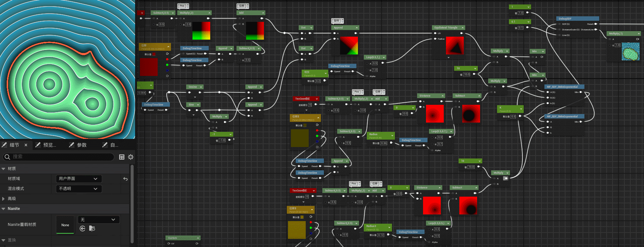Expand the top Subtract(,0.5) node

tap(172, 13)
